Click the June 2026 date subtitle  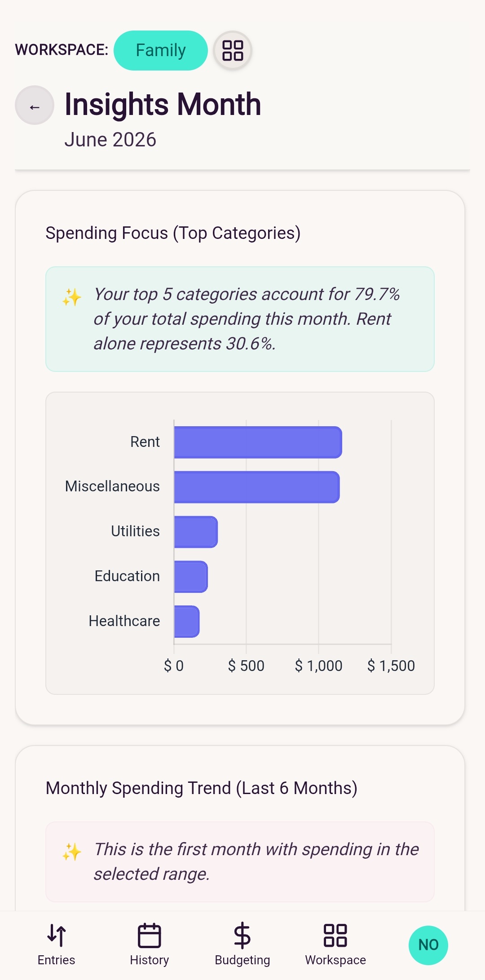click(110, 140)
